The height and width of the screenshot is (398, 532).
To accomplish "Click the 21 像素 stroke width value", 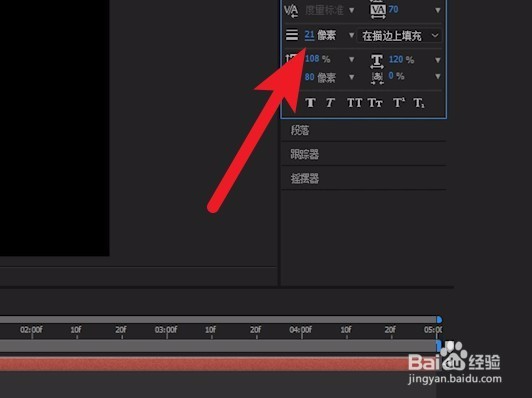I will pyautogui.click(x=320, y=35).
